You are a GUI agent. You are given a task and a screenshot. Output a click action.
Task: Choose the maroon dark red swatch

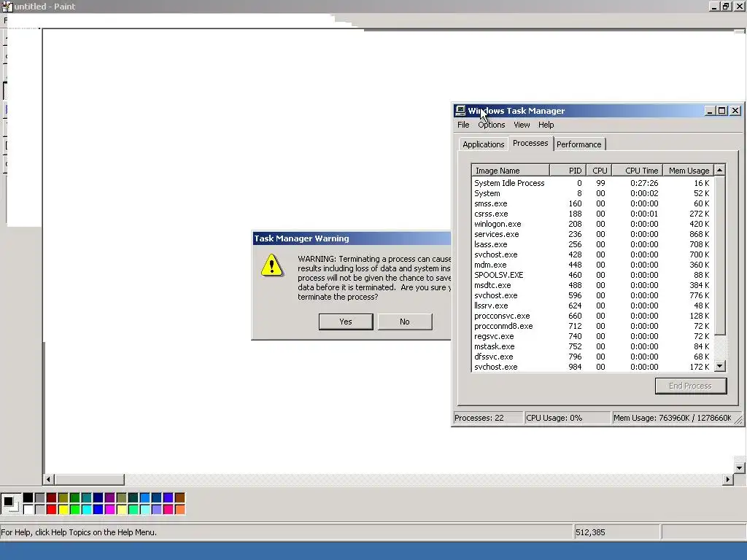[x=52, y=497]
